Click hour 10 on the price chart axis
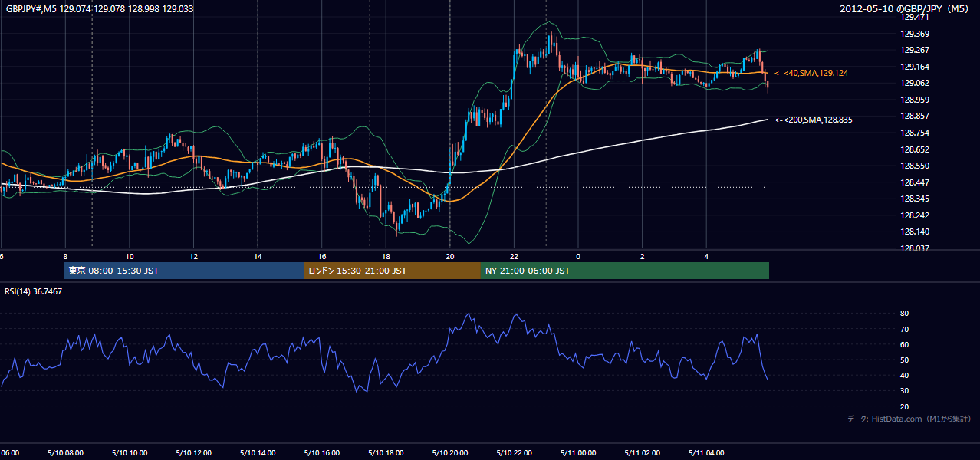Image resolution: width=980 pixels, height=460 pixels. (130, 256)
